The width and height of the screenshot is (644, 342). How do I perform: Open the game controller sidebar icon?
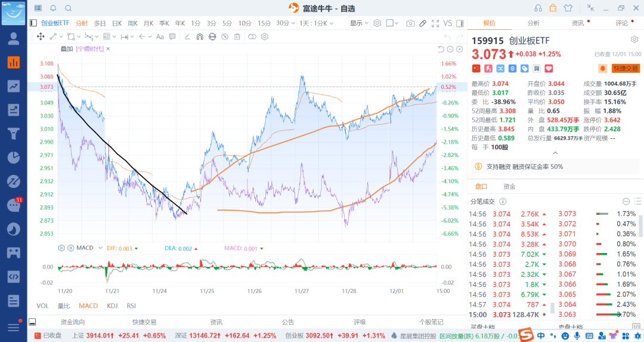point(14,252)
